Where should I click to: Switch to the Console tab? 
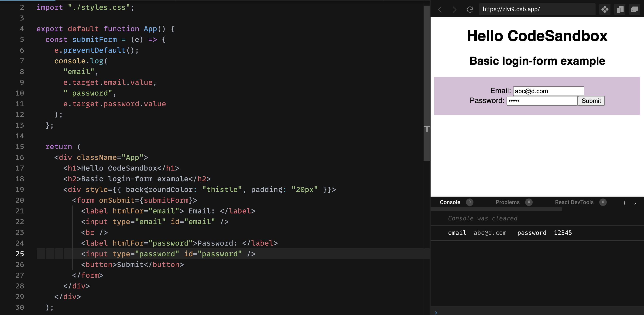(x=450, y=202)
